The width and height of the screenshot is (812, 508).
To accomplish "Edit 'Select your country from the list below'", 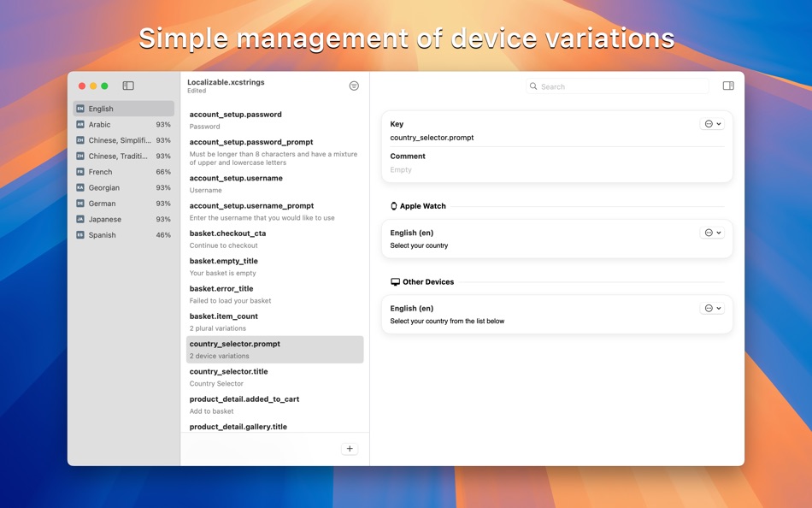I will tap(447, 321).
